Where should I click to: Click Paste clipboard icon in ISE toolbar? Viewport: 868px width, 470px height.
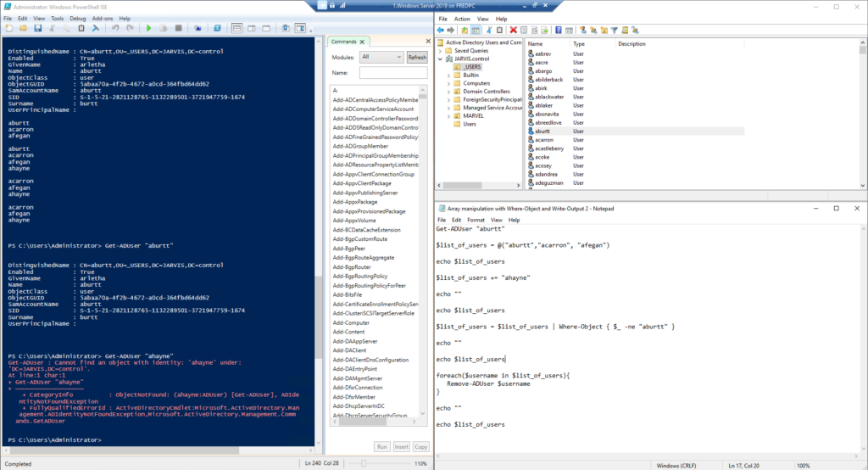(81, 28)
